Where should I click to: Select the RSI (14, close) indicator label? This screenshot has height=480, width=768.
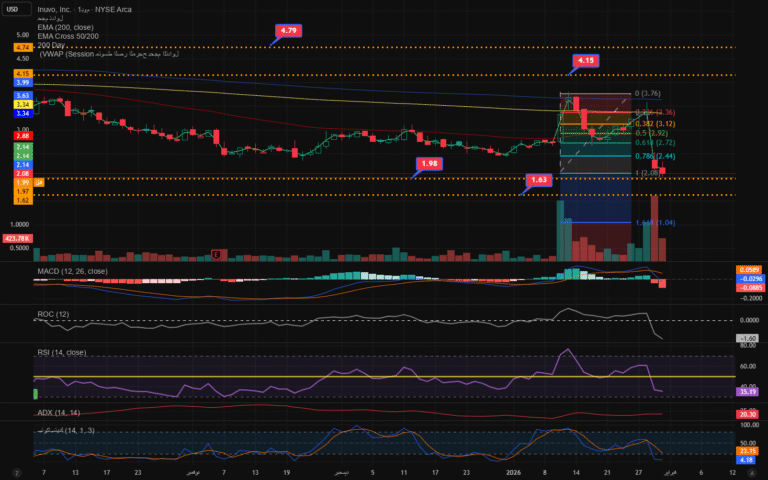(62, 352)
